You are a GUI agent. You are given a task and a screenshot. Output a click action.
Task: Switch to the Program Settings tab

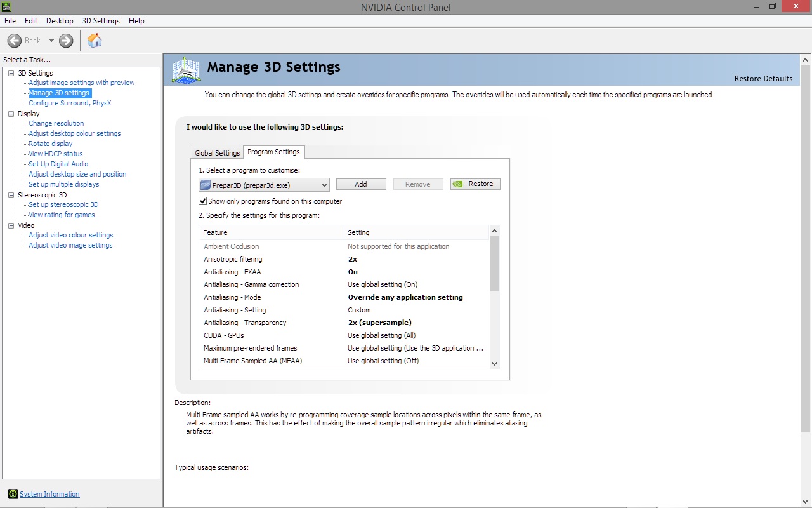tap(273, 152)
